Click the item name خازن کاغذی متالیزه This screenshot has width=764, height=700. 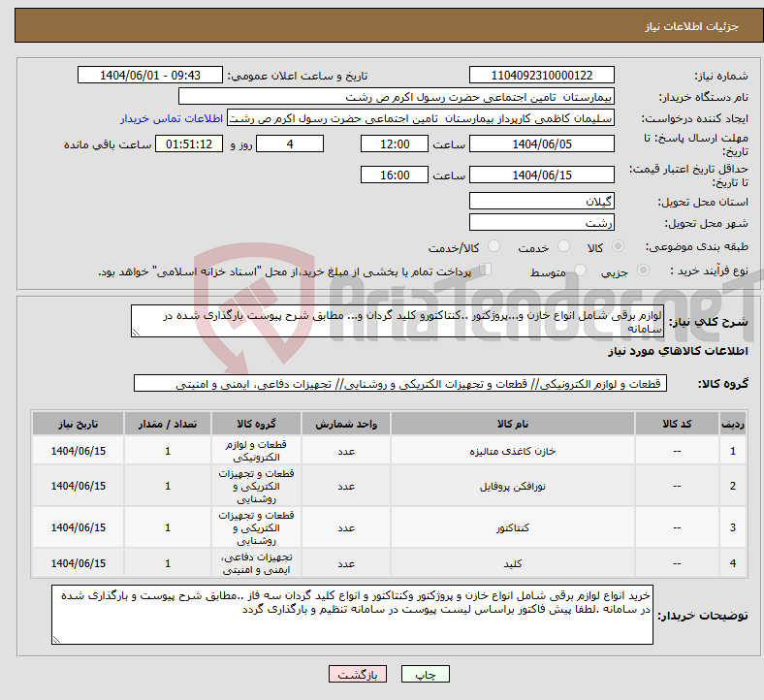[x=513, y=451]
